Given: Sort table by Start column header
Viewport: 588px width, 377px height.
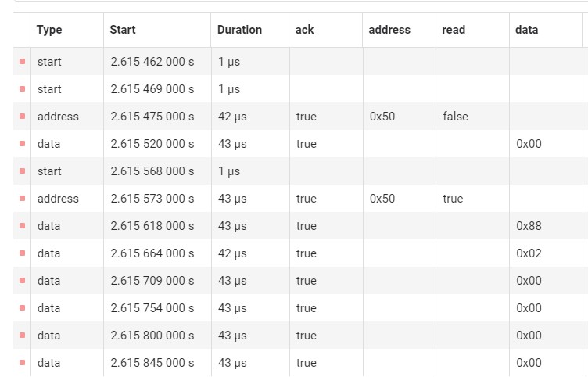Looking at the screenshot, I should [123, 30].
